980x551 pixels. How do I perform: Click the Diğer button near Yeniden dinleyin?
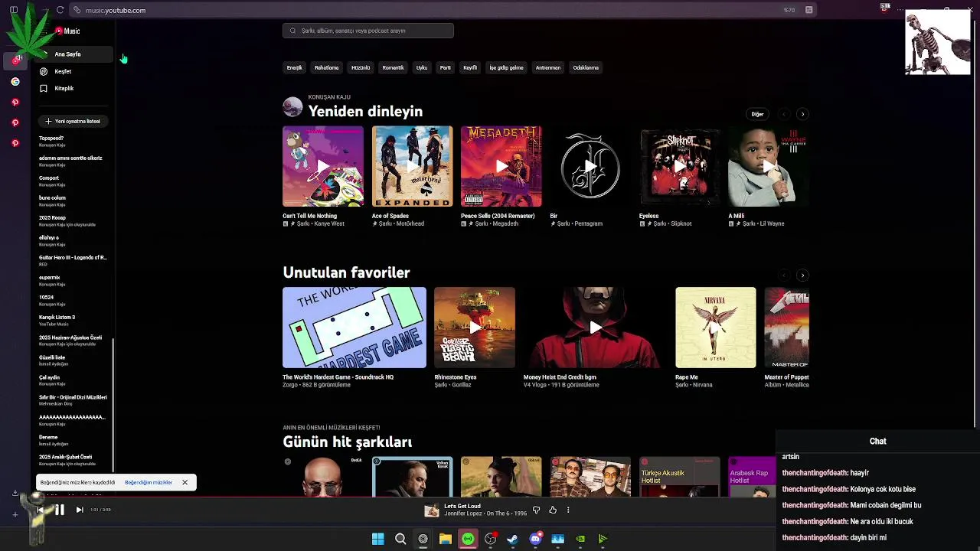[x=757, y=114]
